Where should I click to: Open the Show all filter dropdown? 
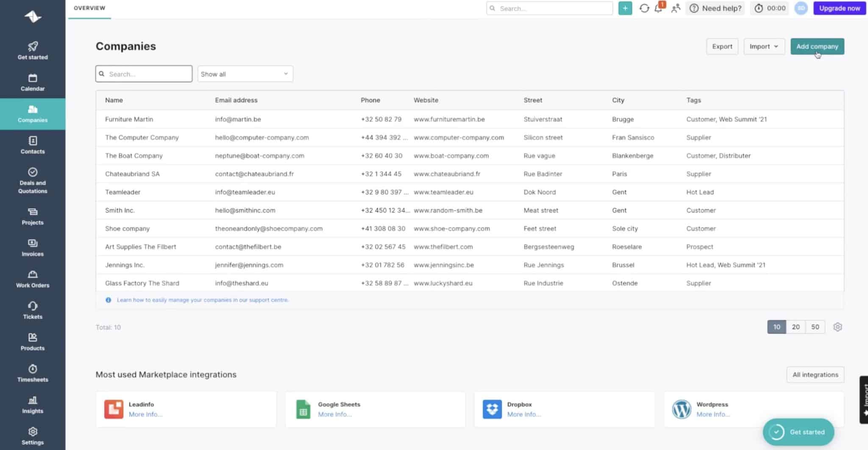[x=245, y=74]
